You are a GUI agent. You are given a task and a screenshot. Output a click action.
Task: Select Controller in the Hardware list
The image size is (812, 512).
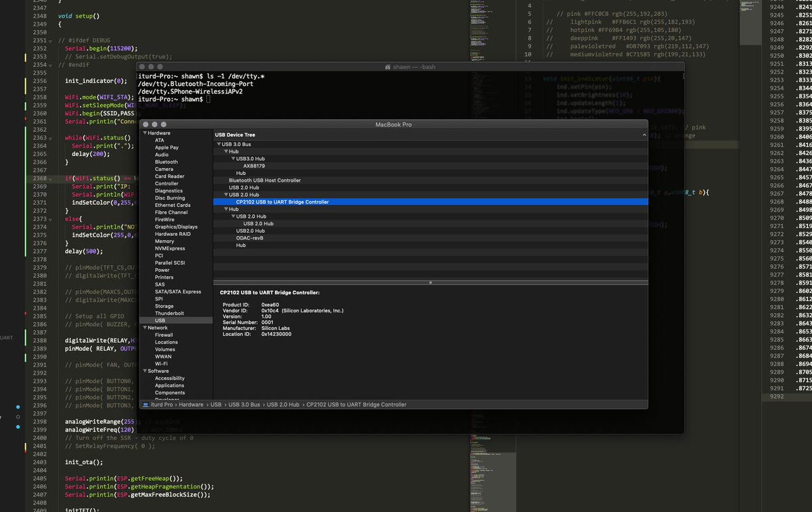167,184
